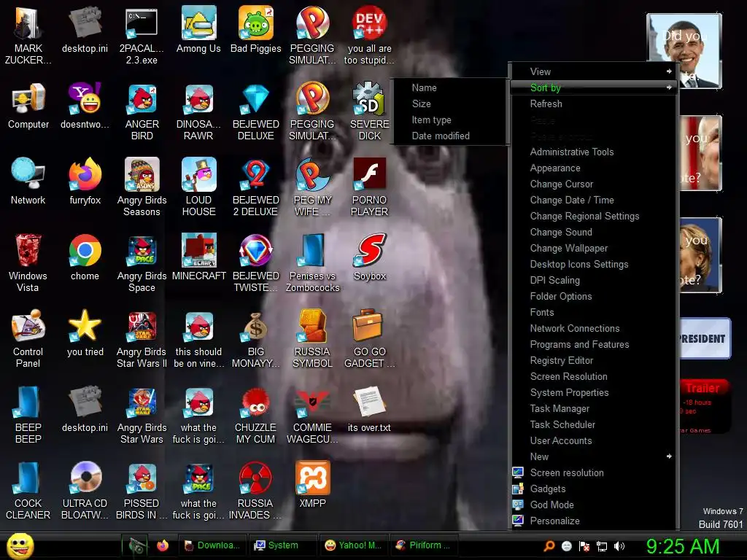
Task: Switch to the Yahoo! M... taskbar window
Action: [x=354, y=545]
